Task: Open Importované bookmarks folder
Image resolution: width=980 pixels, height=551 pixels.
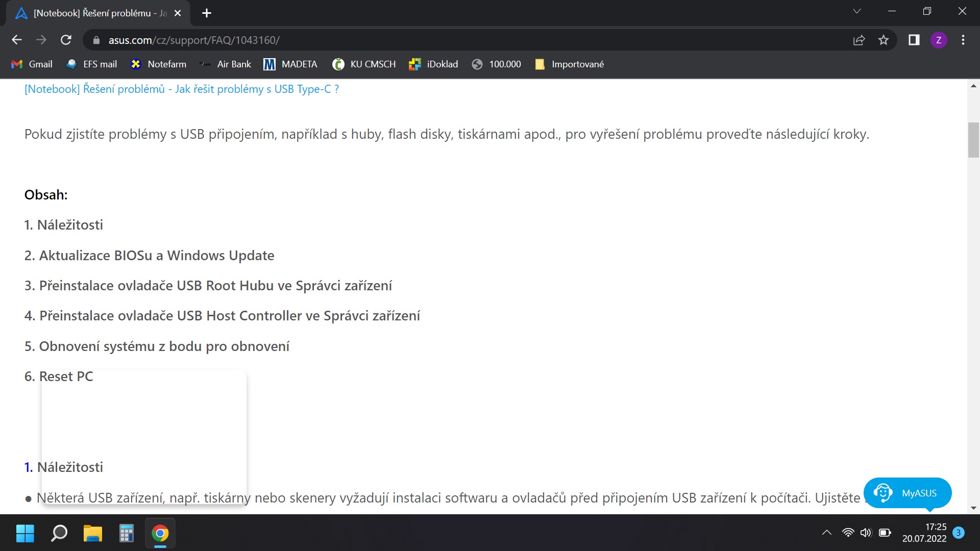Action: point(569,64)
